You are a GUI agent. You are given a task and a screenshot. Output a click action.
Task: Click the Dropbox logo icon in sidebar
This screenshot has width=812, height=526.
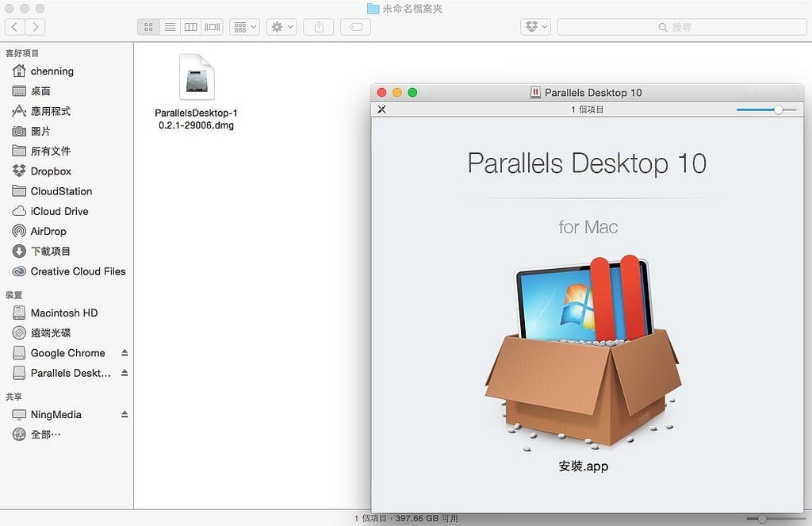click(19, 171)
